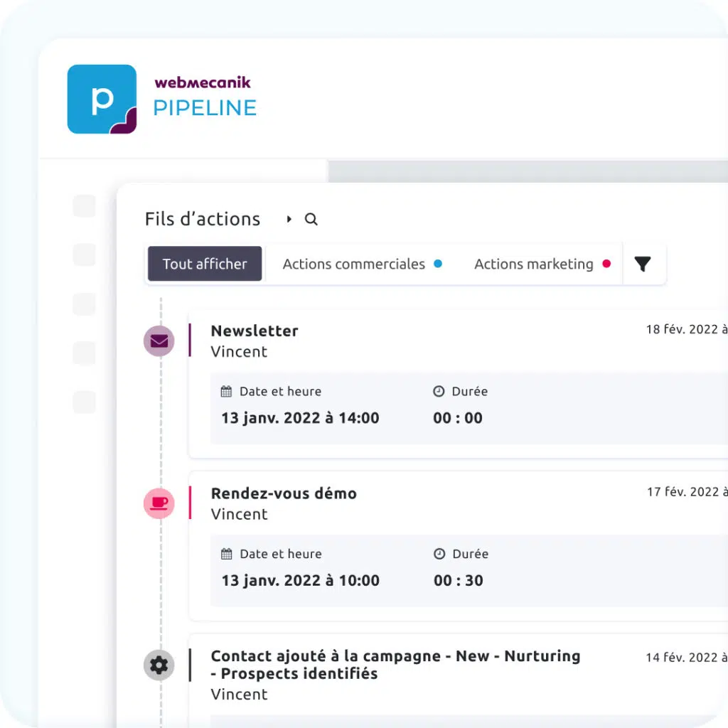Click calendar icon in Newsletter card
The width and height of the screenshot is (728, 728).
(227, 392)
